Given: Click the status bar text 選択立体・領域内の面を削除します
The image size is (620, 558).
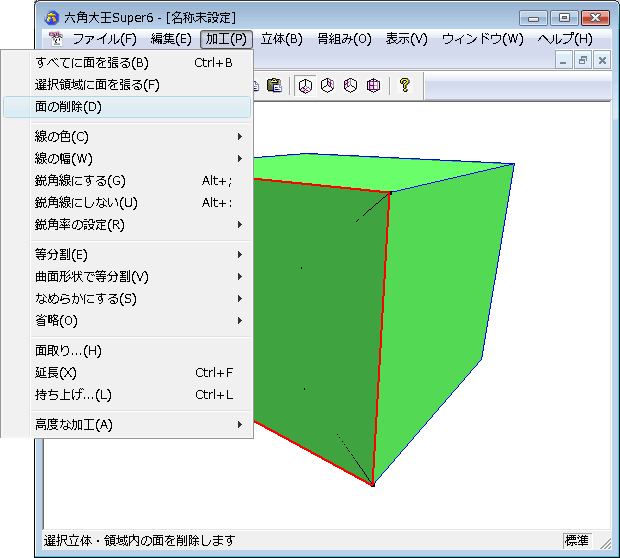Looking at the screenshot, I should click(140, 541).
